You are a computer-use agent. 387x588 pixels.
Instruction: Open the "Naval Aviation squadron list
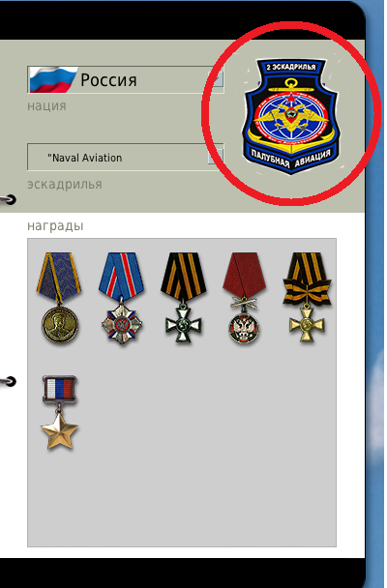[x=125, y=157]
